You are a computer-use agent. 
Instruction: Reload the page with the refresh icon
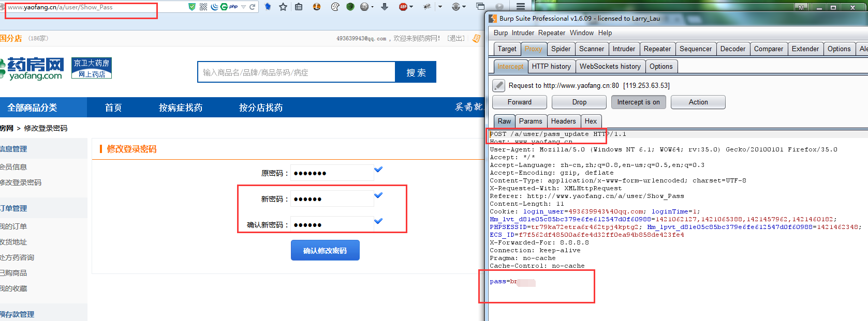(252, 7)
